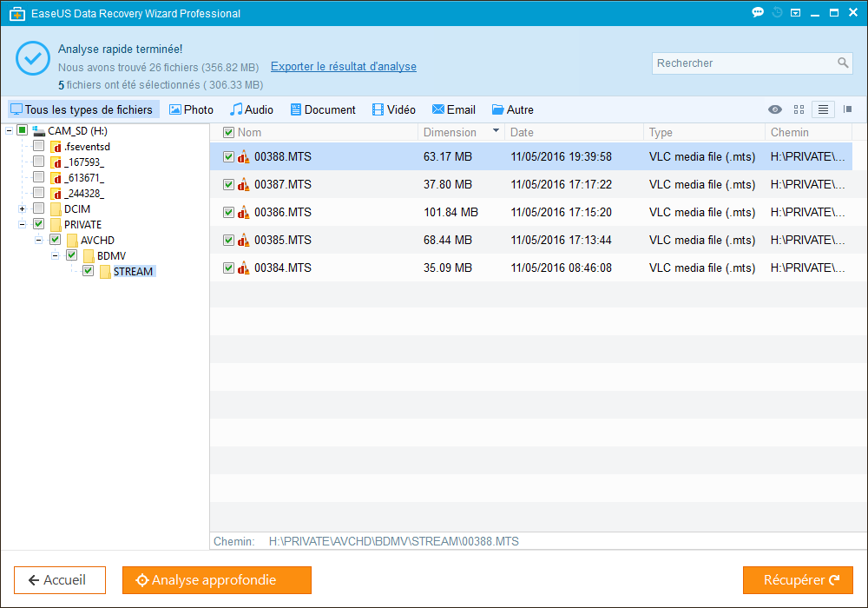Click the magnifier icon in search box
The width and height of the screenshot is (868, 608).
pos(843,63)
